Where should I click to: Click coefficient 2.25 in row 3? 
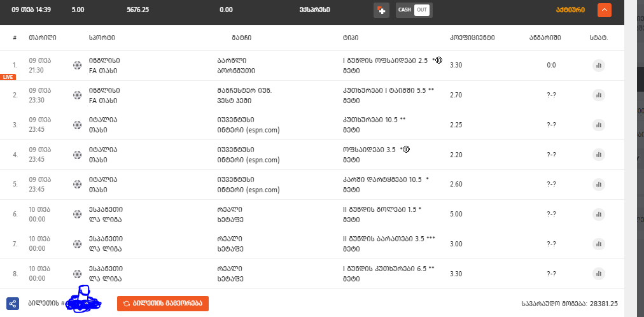[x=456, y=125]
